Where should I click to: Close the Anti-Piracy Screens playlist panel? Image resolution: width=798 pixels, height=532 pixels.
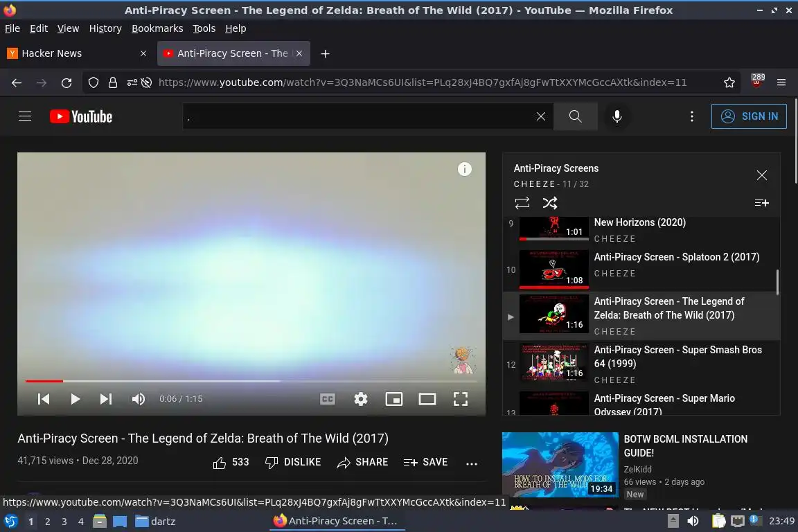pos(761,176)
